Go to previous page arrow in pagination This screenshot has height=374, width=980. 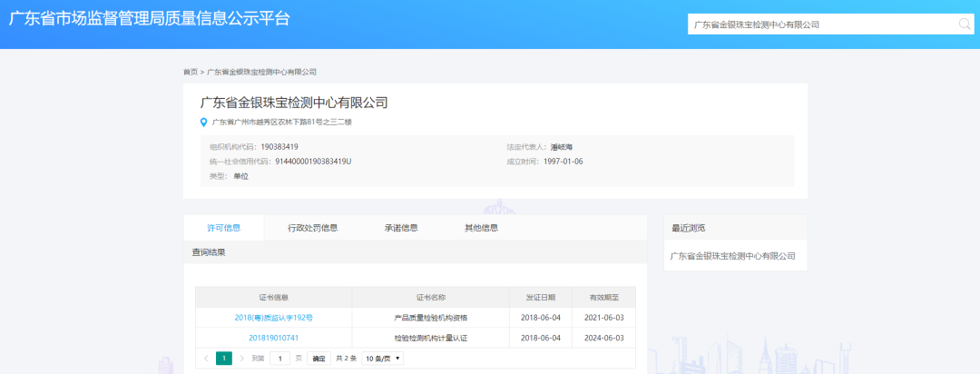pyautogui.click(x=205, y=359)
